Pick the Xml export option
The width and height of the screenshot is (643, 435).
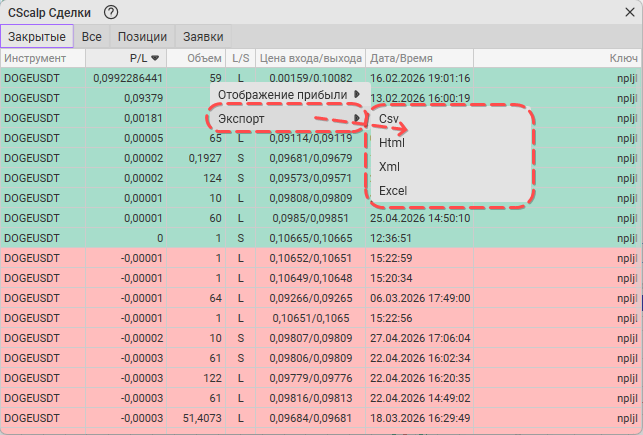pos(389,167)
